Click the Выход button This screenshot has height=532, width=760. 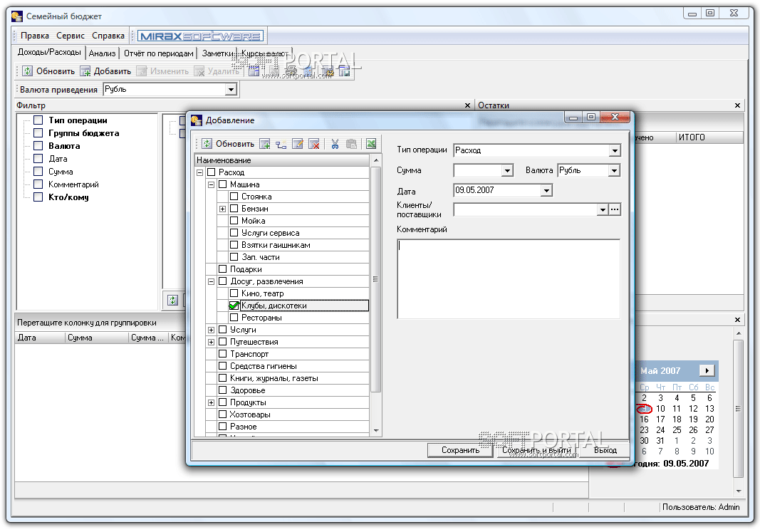[x=605, y=450]
